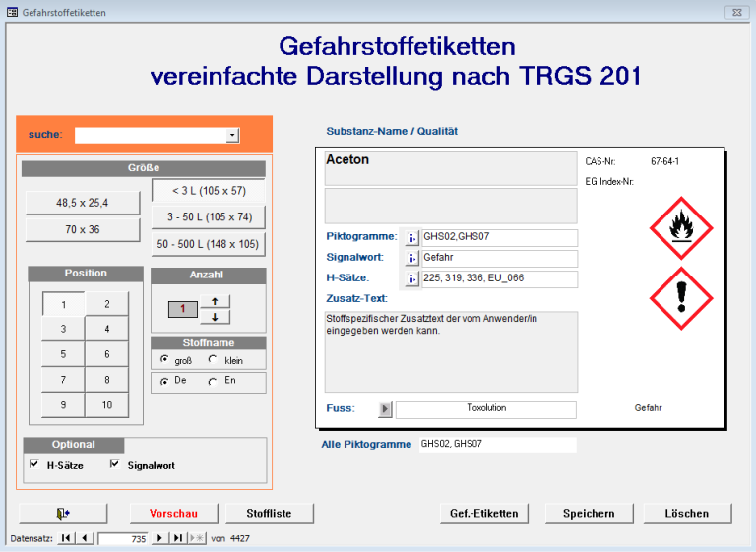Click the Aceton substance name field
The image size is (756, 552).
[451, 168]
